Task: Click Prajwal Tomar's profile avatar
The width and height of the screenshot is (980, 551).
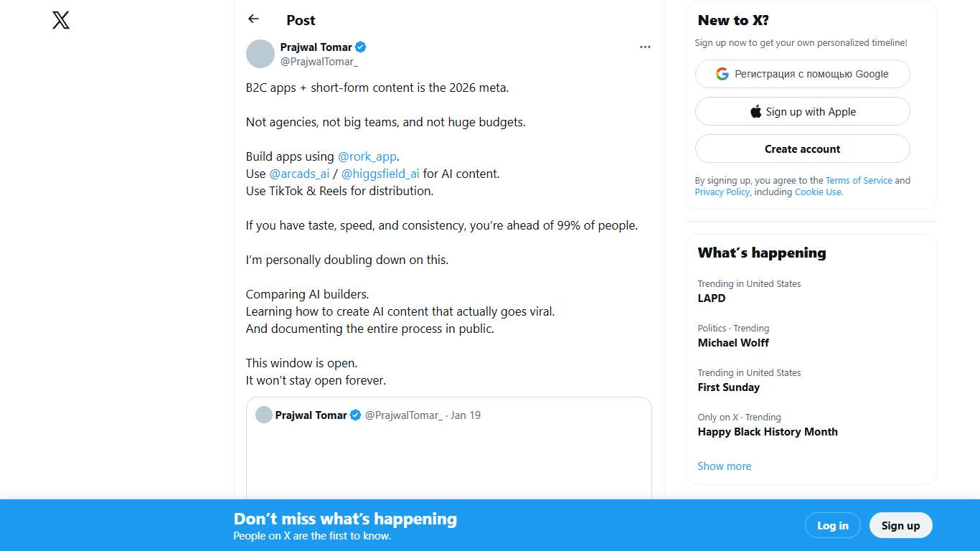Action: pyautogui.click(x=260, y=54)
